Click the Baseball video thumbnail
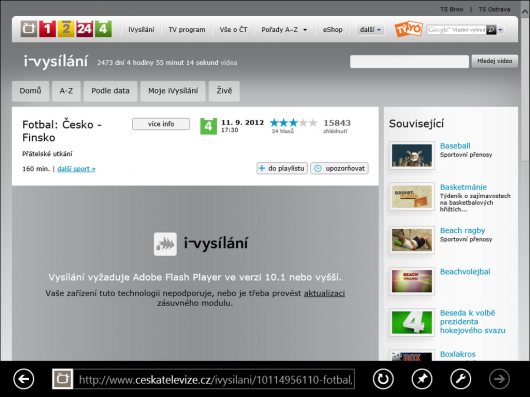Viewport: 530px width, 397px height. [412, 155]
